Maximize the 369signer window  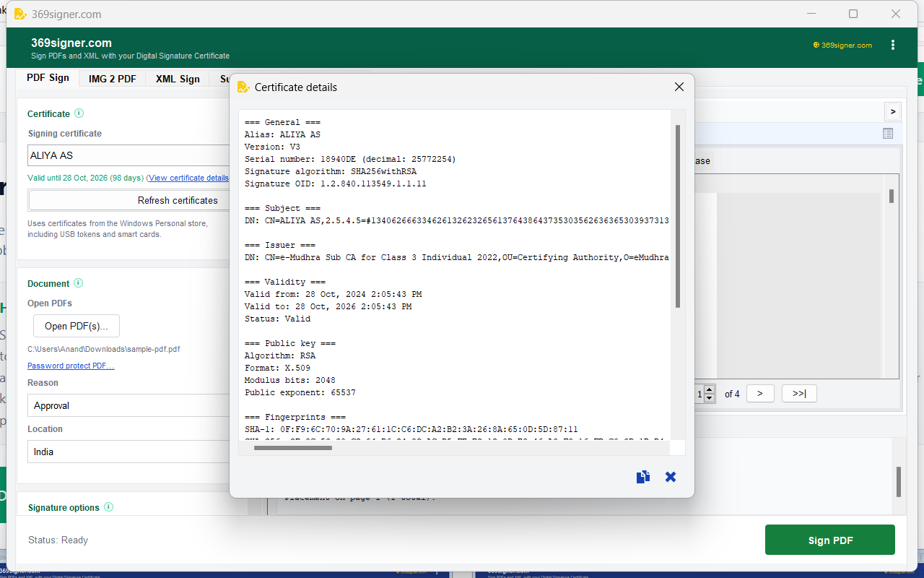click(853, 14)
